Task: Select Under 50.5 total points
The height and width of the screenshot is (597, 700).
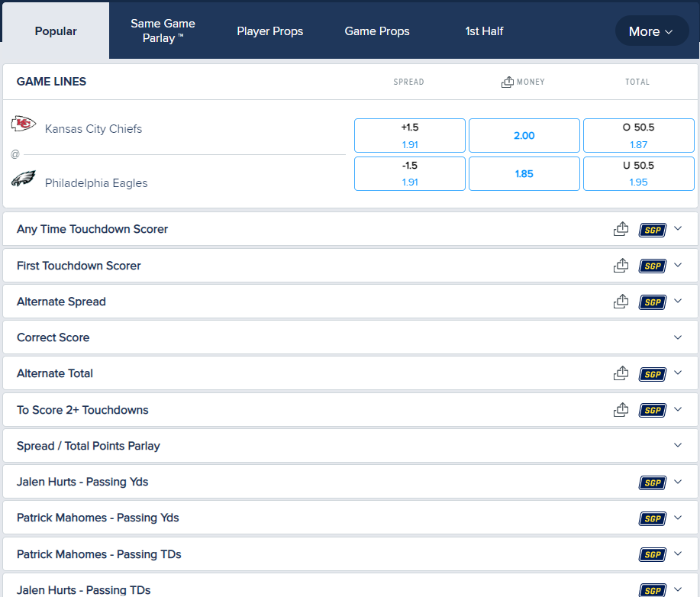Action: pyautogui.click(x=638, y=173)
